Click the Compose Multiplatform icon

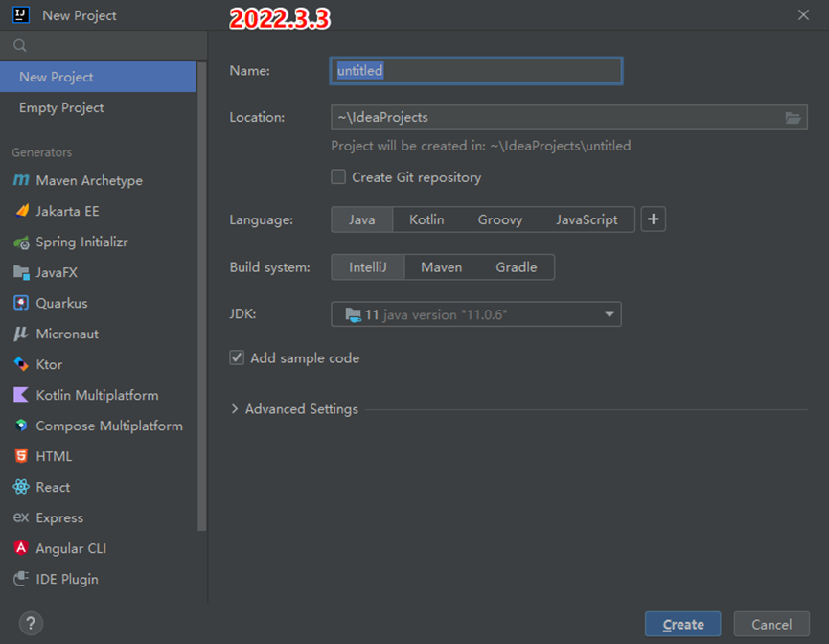[x=21, y=425]
